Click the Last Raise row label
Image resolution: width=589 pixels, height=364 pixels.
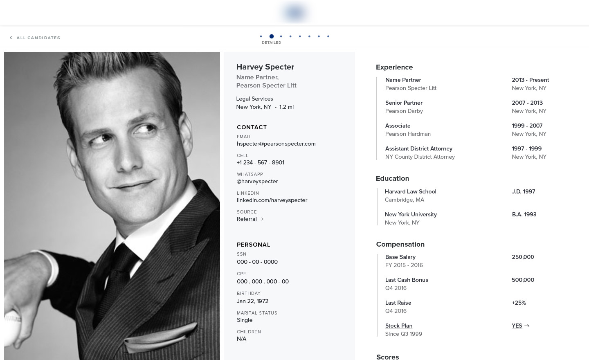point(398,303)
